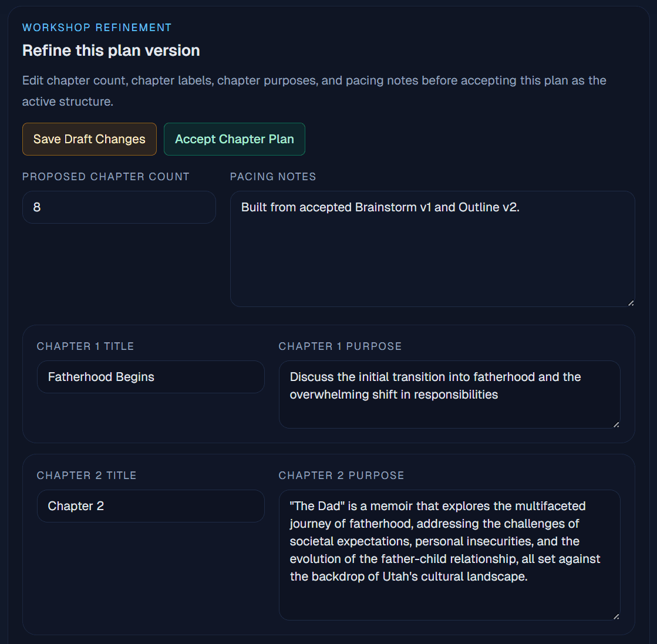Screen dimensions: 657x644
Task: Click the resize grip on Pacing Notes
Action: pos(632,303)
